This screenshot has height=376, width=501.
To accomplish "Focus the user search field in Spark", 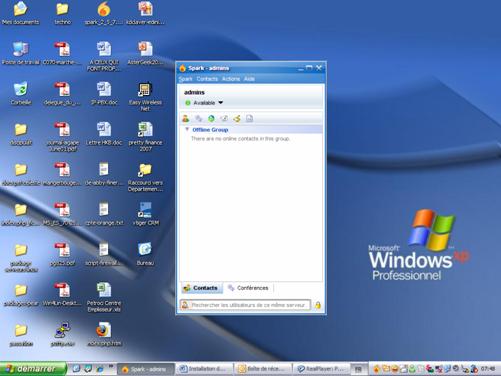I will tap(246, 305).
